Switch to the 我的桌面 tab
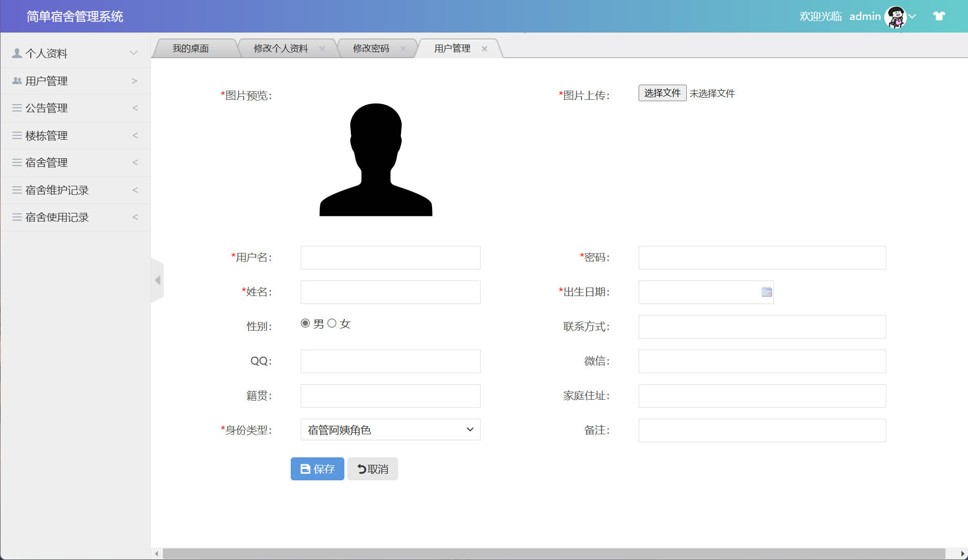968x560 pixels. click(191, 48)
